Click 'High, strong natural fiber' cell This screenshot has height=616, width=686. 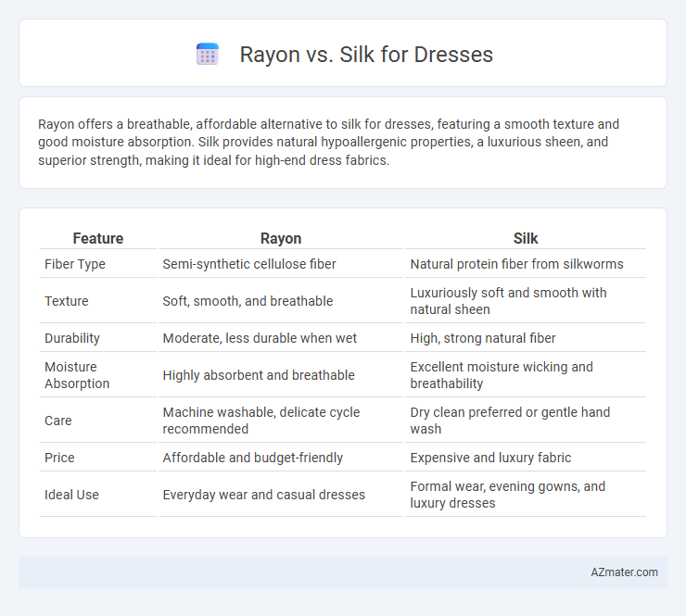483,338
